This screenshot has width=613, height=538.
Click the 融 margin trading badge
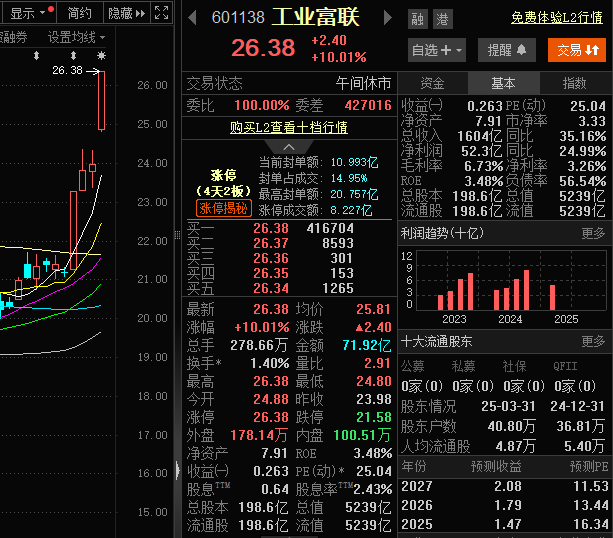tap(418, 19)
